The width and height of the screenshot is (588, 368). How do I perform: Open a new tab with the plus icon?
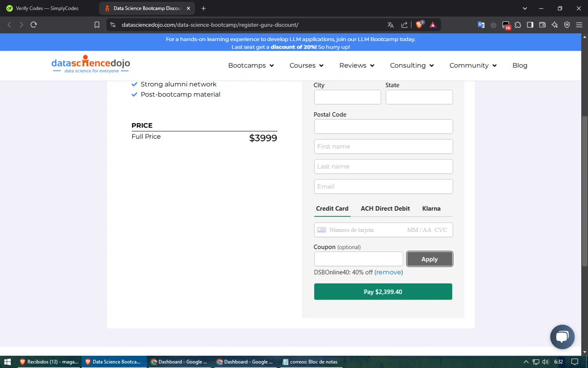point(203,8)
